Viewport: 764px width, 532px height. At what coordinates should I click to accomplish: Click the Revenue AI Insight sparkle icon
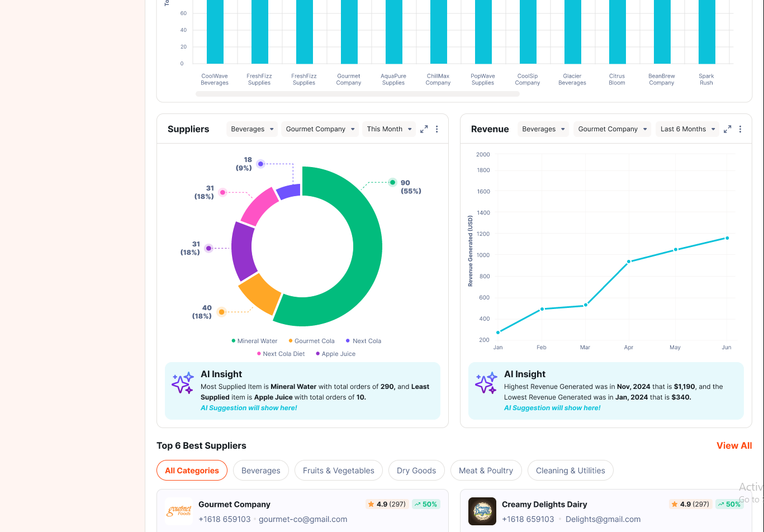coord(486,383)
